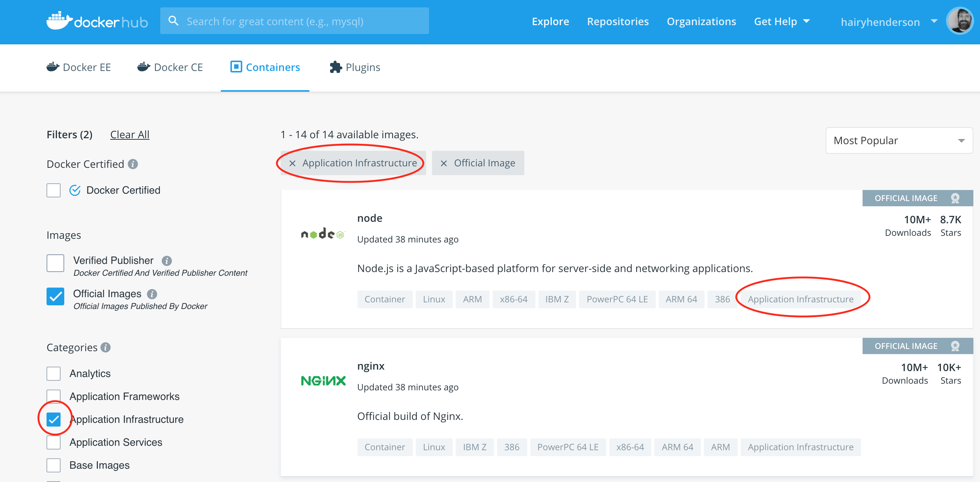Click the Categories info icon
The height and width of the screenshot is (482, 980).
coord(106,347)
